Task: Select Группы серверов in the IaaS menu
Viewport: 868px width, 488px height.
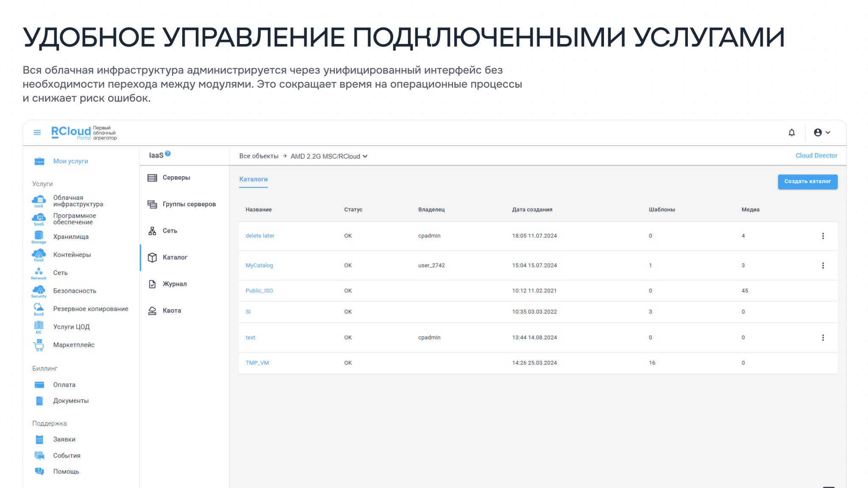Action: pyautogui.click(x=189, y=204)
